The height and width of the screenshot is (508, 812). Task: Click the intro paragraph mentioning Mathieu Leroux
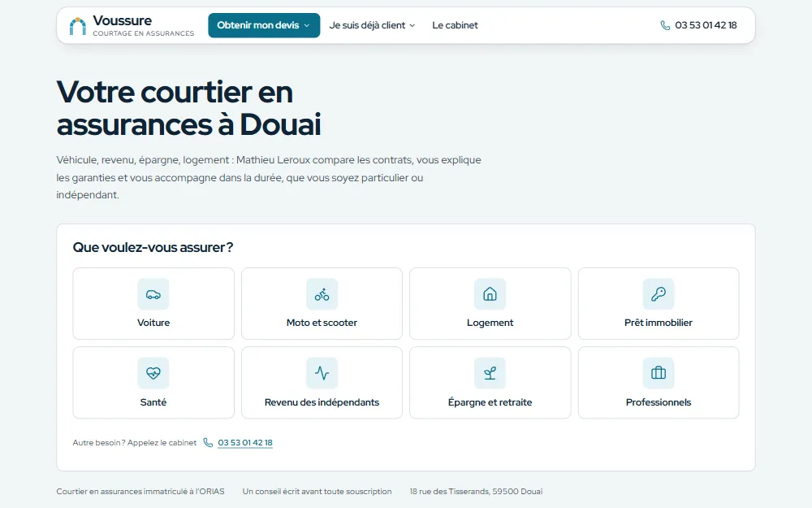269,177
